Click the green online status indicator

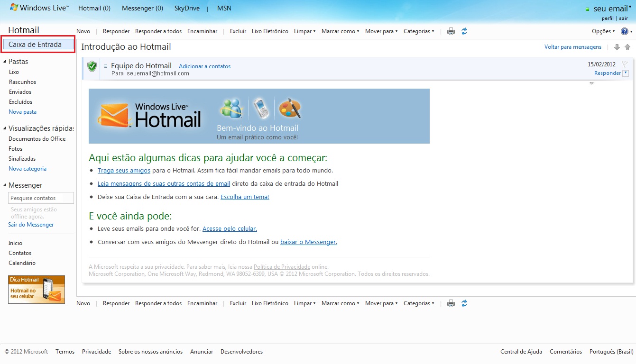tap(587, 9)
